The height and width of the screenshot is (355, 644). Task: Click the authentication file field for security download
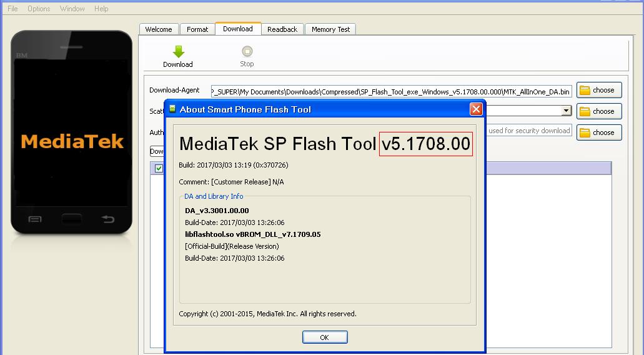tap(529, 131)
